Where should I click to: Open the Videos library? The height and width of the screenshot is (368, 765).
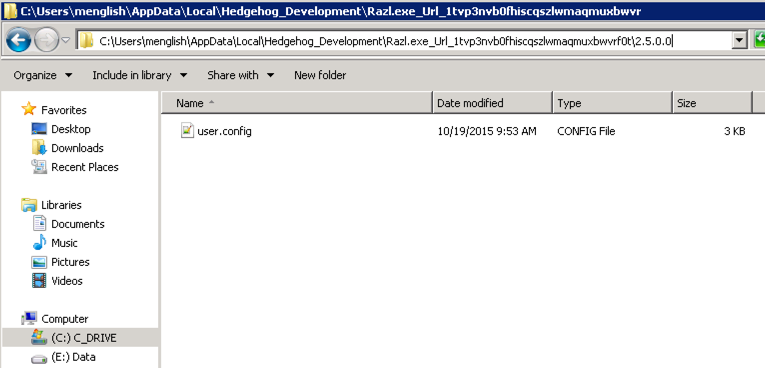pos(67,281)
